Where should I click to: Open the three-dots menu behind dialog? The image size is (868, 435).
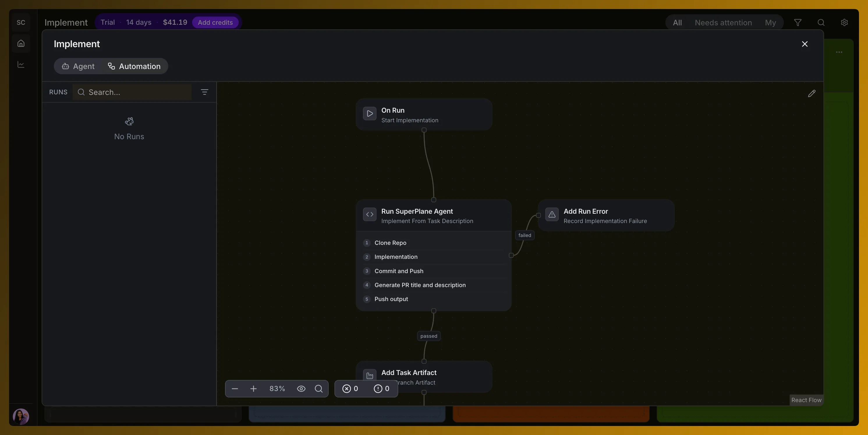(x=839, y=52)
